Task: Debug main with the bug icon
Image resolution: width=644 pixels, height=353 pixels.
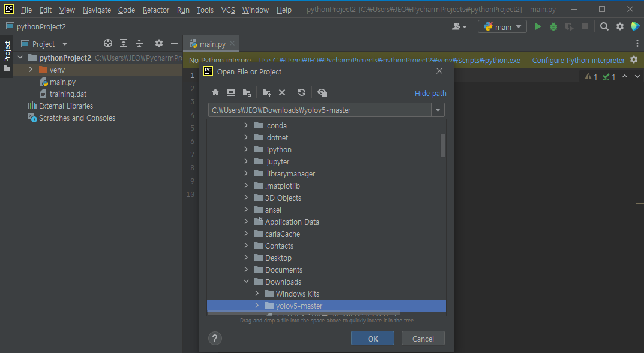Action: coord(553,26)
